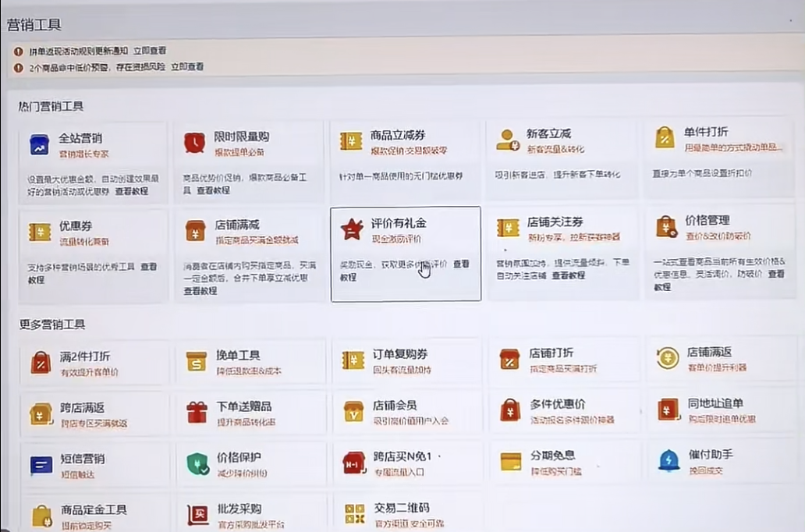Open 查看教程 link under 全站营销
The image size is (805, 532).
(131, 191)
